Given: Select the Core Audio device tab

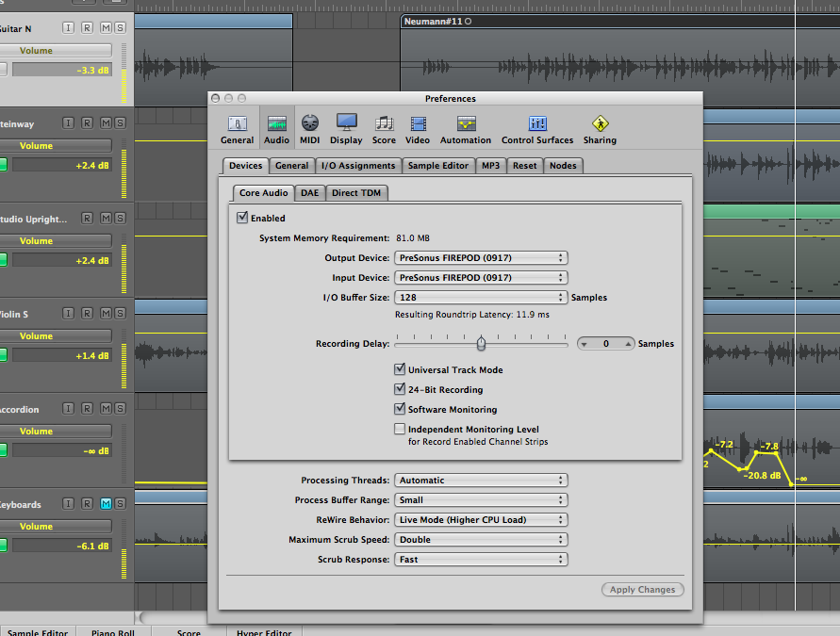Looking at the screenshot, I should coord(264,193).
